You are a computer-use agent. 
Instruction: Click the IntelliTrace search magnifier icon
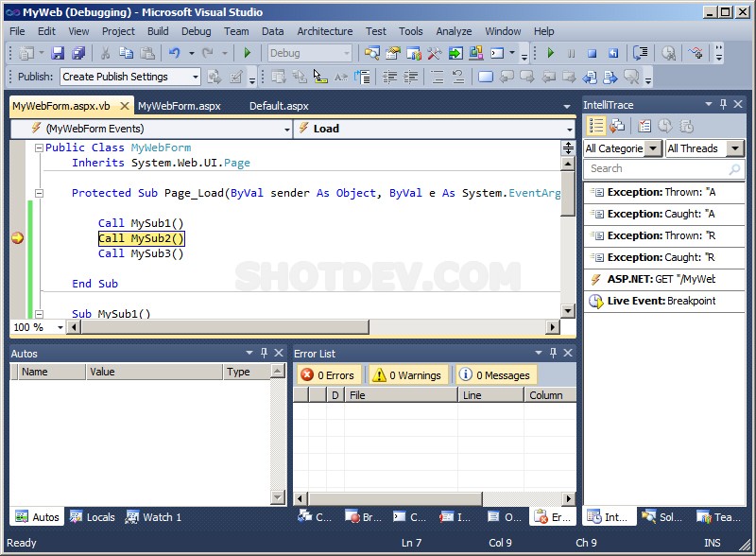coord(734,169)
